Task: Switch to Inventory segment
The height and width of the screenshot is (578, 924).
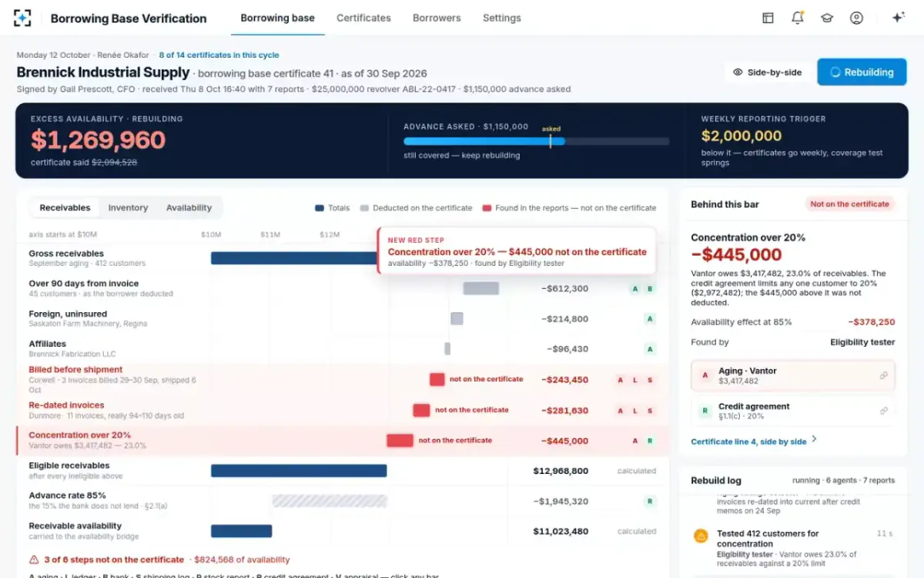Action: coord(128,207)
